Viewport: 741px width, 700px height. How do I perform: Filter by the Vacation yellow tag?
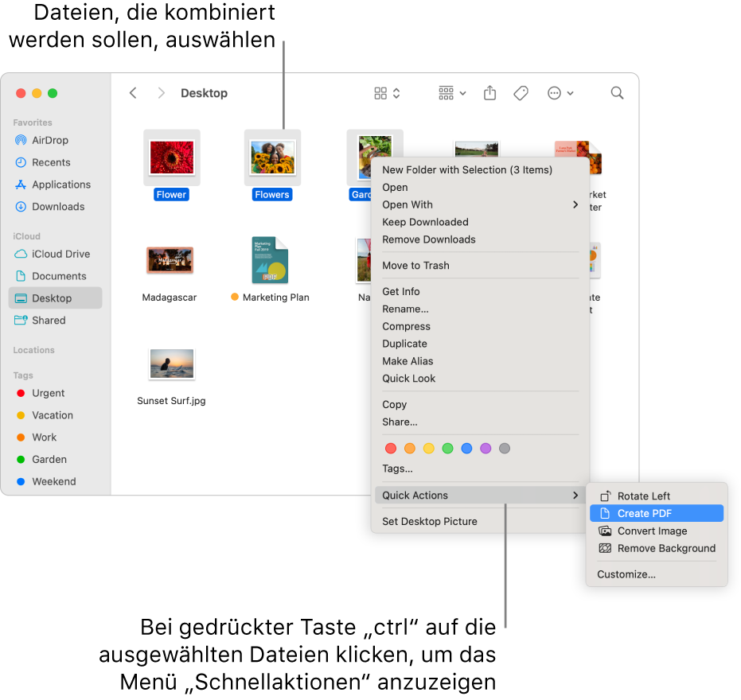tap(55, 415)
